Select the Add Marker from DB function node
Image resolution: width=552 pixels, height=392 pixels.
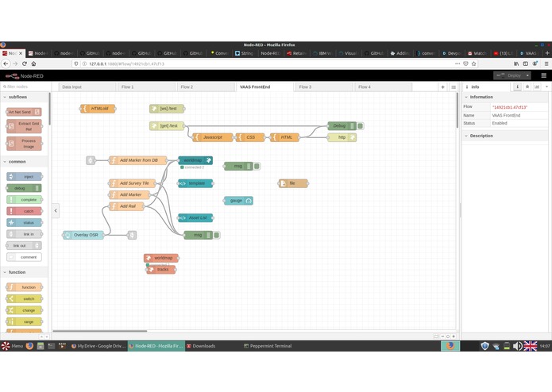point(138,160)
